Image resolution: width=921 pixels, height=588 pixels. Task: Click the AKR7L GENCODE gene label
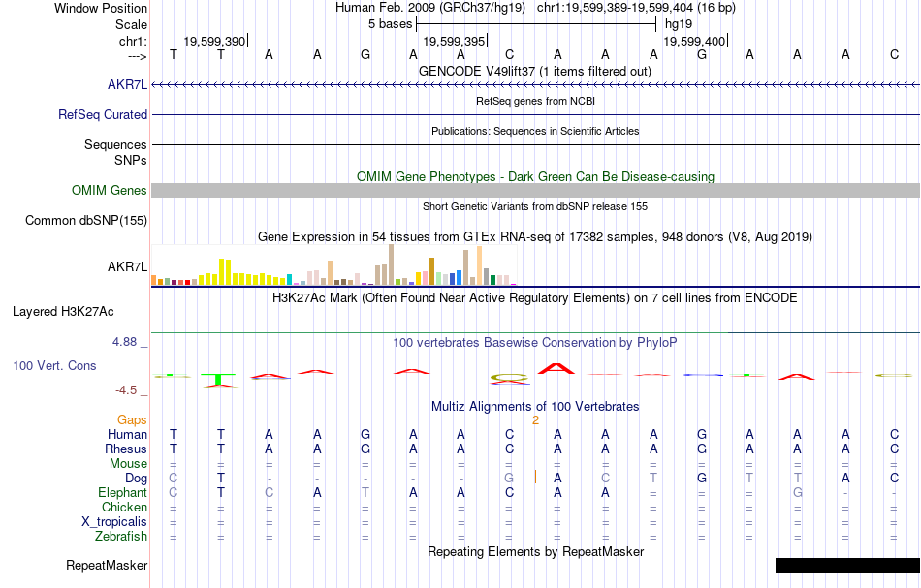(127, 84)
